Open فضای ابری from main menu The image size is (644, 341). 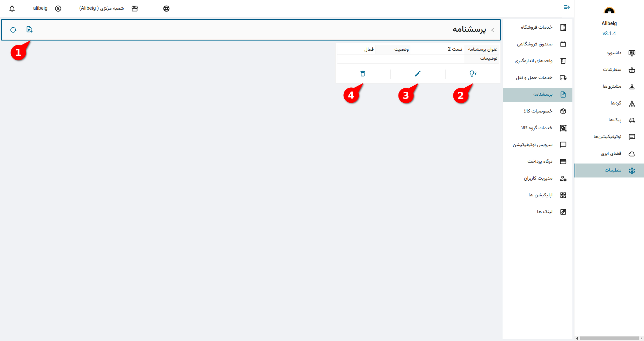point(611,154)
